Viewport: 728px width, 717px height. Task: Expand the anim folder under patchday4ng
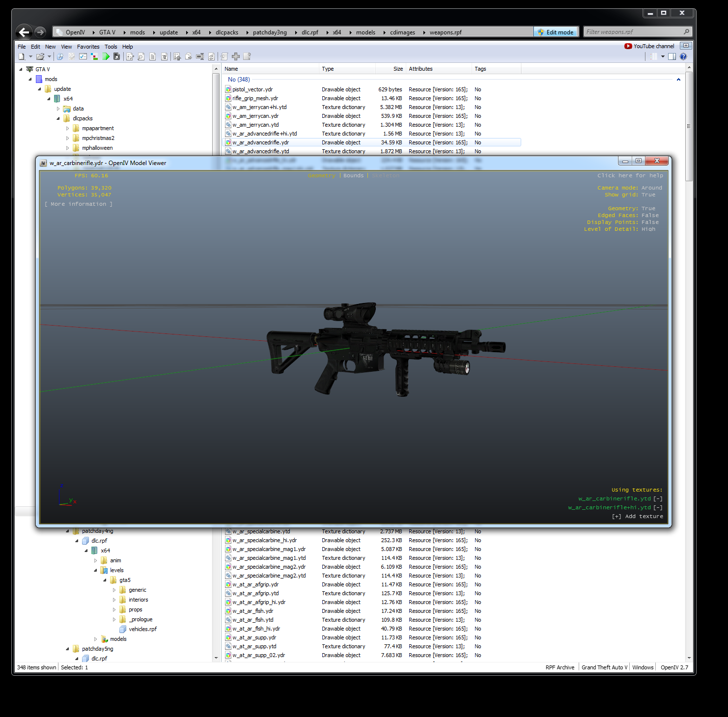pos(95,560)
